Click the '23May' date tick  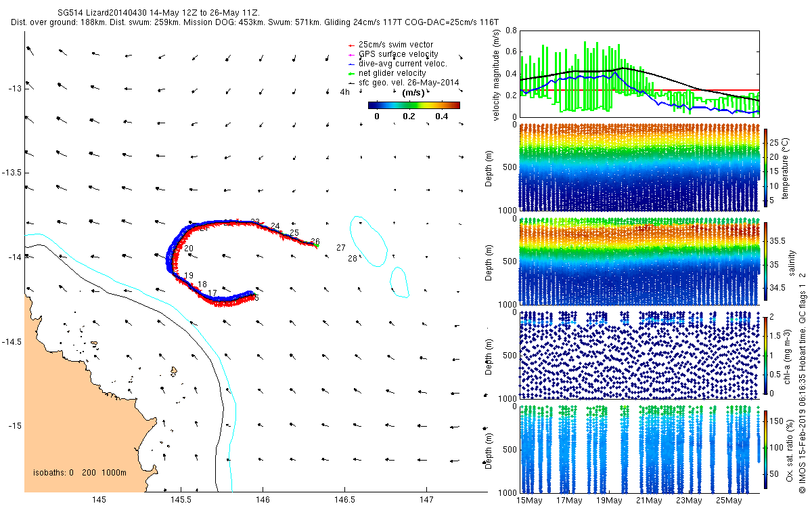coord(689,501)
